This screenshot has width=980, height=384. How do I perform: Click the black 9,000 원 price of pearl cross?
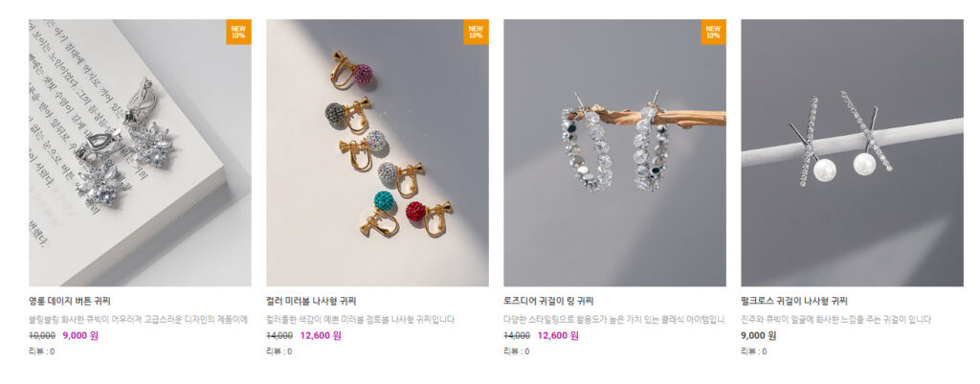759,335
